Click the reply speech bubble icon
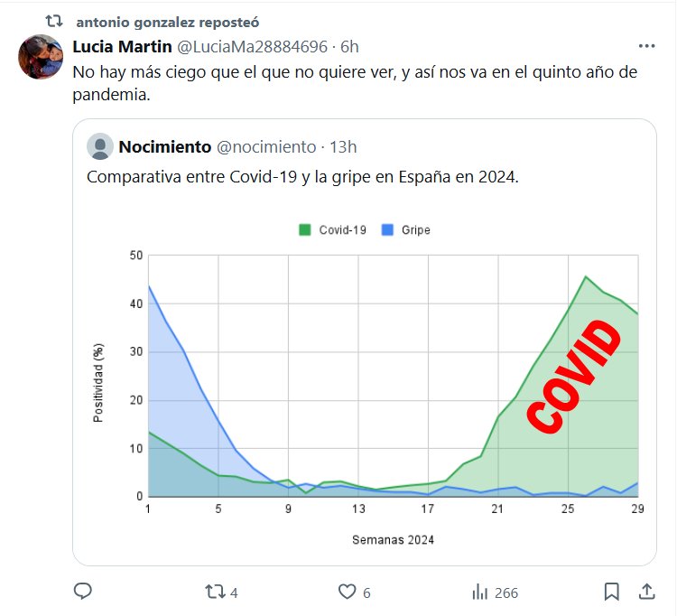This screenshot has width=677, height=616. [x=83, y=592]
